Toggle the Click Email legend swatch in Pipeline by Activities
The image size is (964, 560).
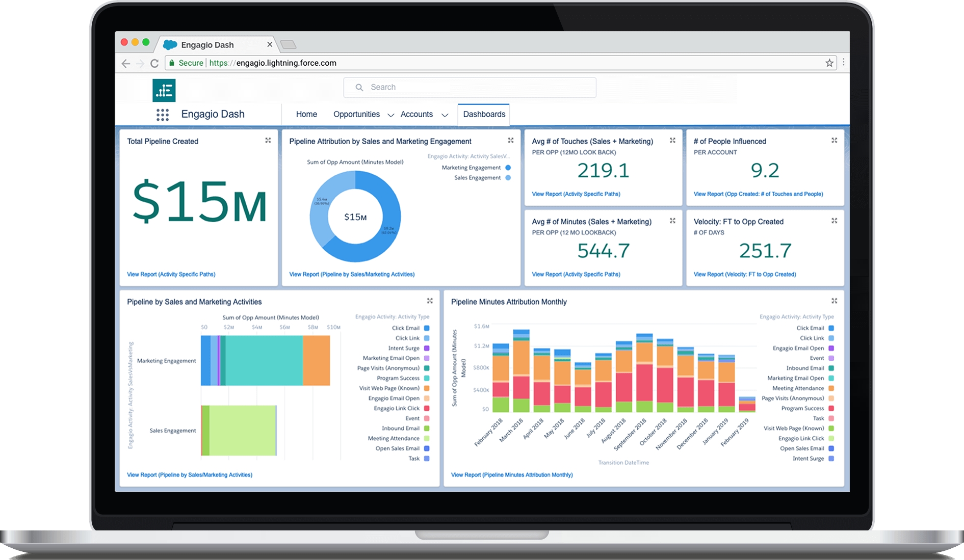427,328
